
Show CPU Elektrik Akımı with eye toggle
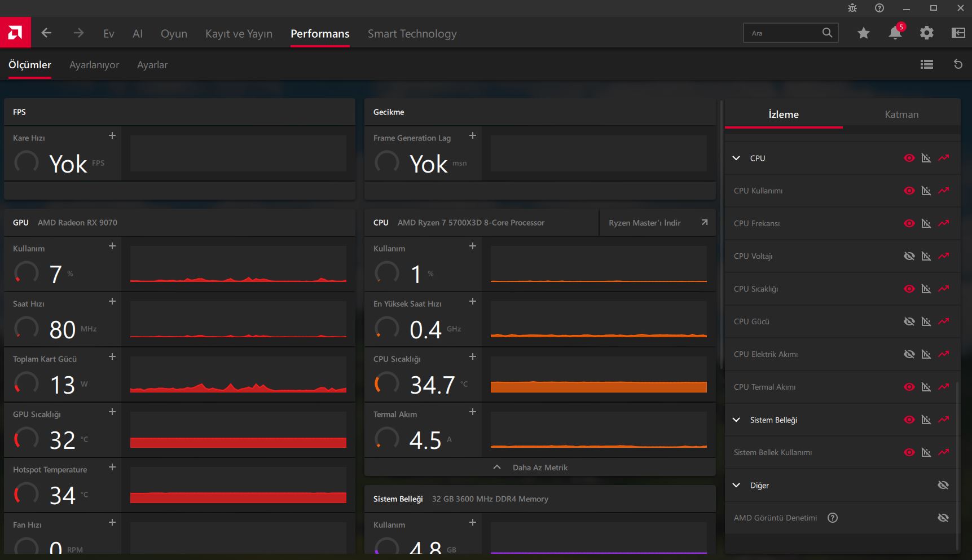point(909,354)
